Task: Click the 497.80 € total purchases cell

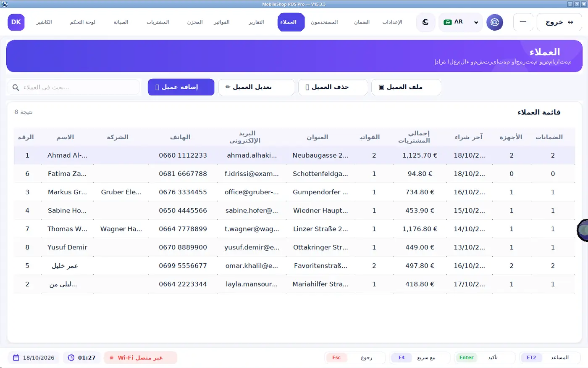Action: click(x=420, y=266)
